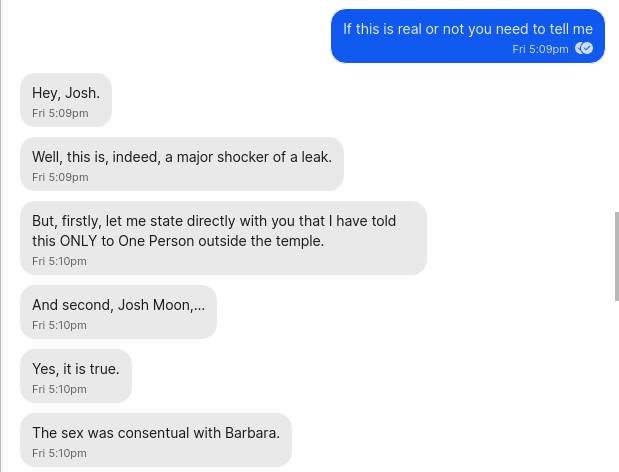Select the 'But, firstly' message bubble
This screenshot has height=472, width=619.
click(222, 237)
